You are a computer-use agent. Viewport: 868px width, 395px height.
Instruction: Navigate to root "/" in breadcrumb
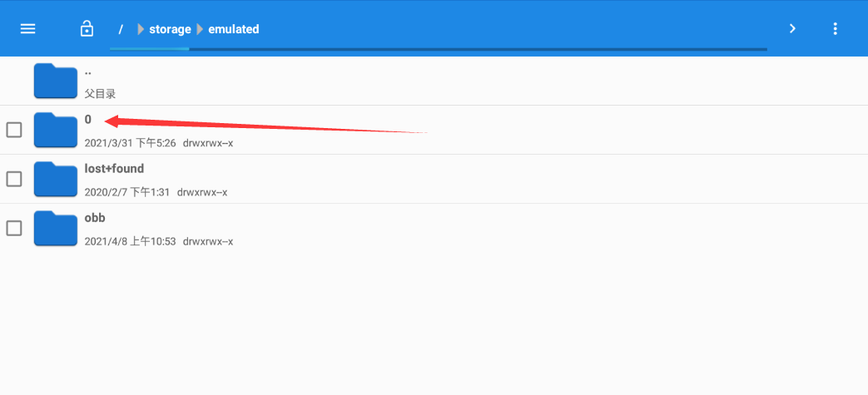pyautogui.click(x=121, y=29)
